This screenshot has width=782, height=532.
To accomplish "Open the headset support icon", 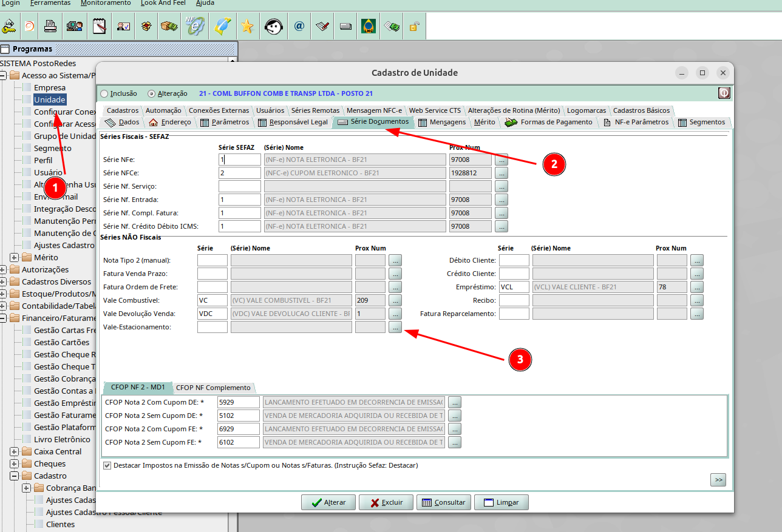I will coord(273,26).
